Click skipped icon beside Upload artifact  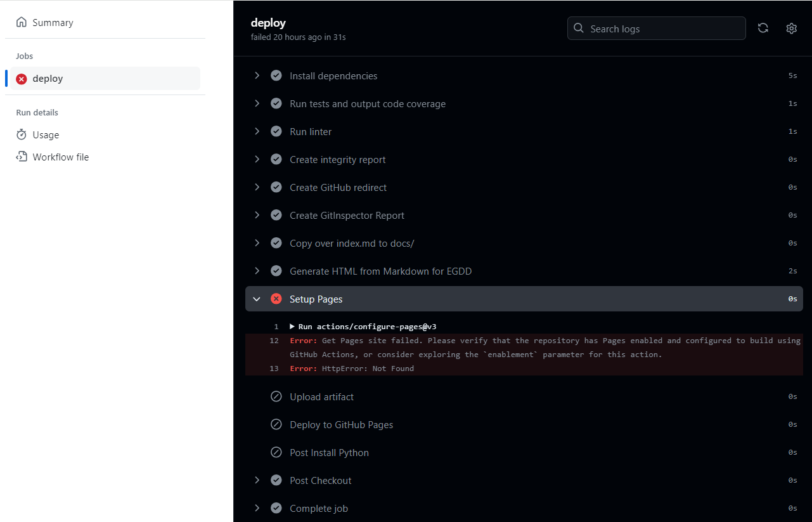[276, 396]
